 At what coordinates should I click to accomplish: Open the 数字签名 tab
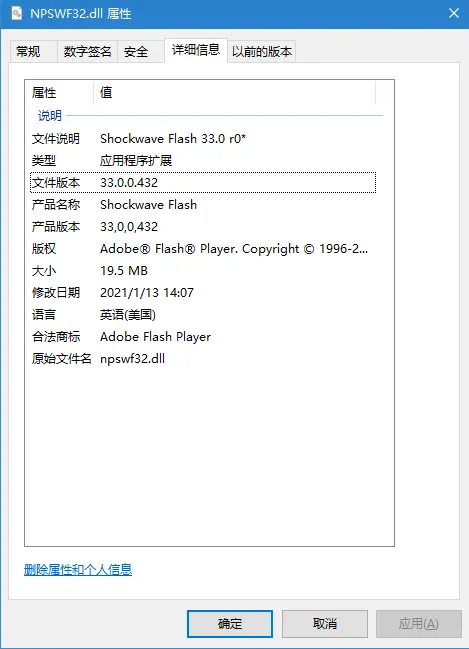point(87,51)
